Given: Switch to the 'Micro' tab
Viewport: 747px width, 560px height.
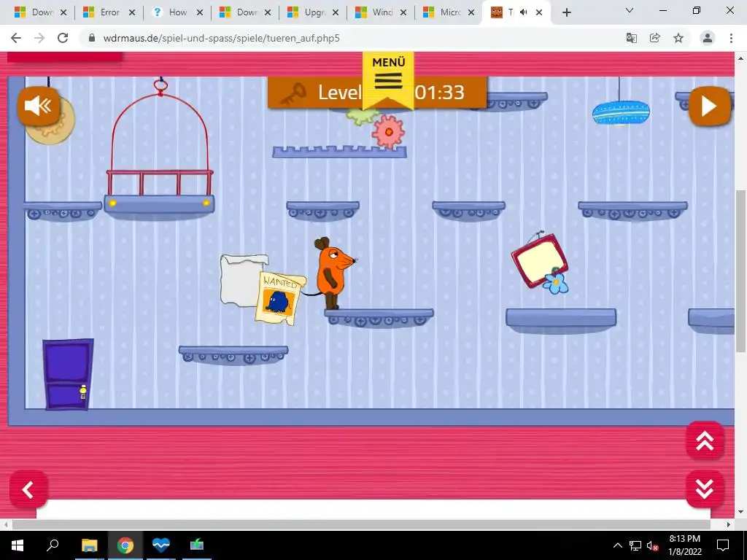Looking at the screenshot, I should coord(449,12).
